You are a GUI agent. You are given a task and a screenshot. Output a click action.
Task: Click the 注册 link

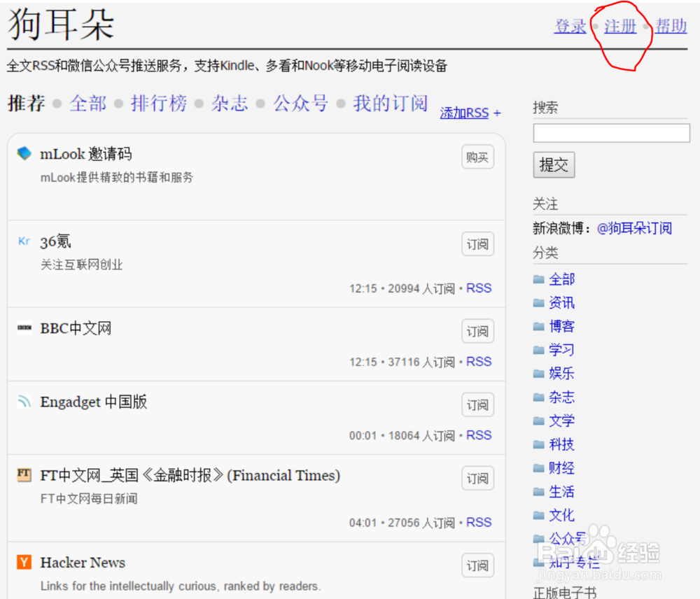tap(620, 27)
